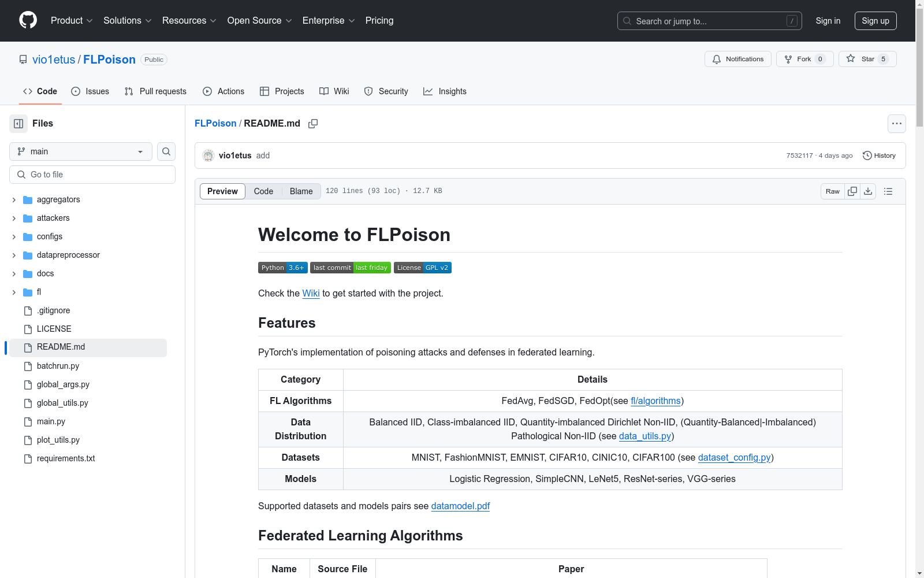924x578 pixels.
Task: Expand the aggregators folder
Action: click(14, 200)
